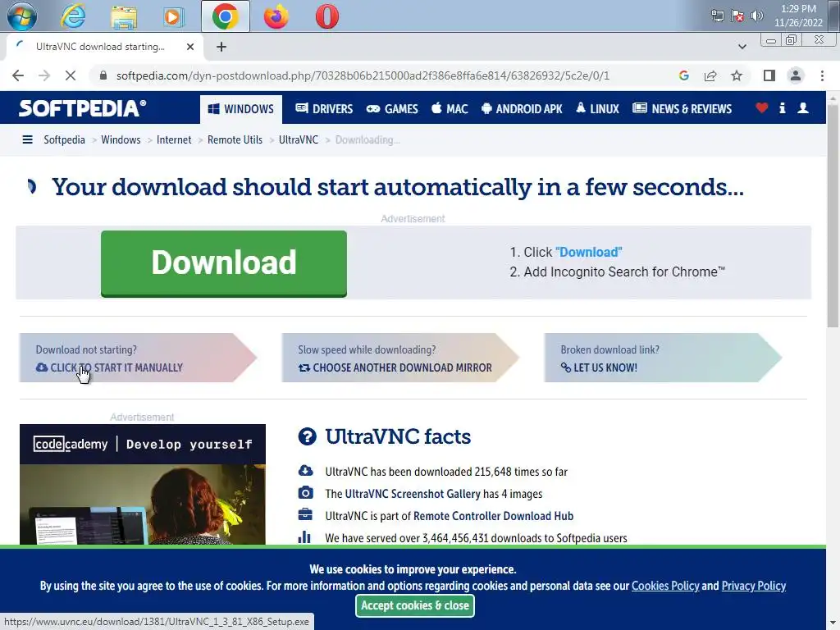Screen dimensions: 840x630
Task: Open the Linux category
Action: pyautogui.click(x=597, y=109)
